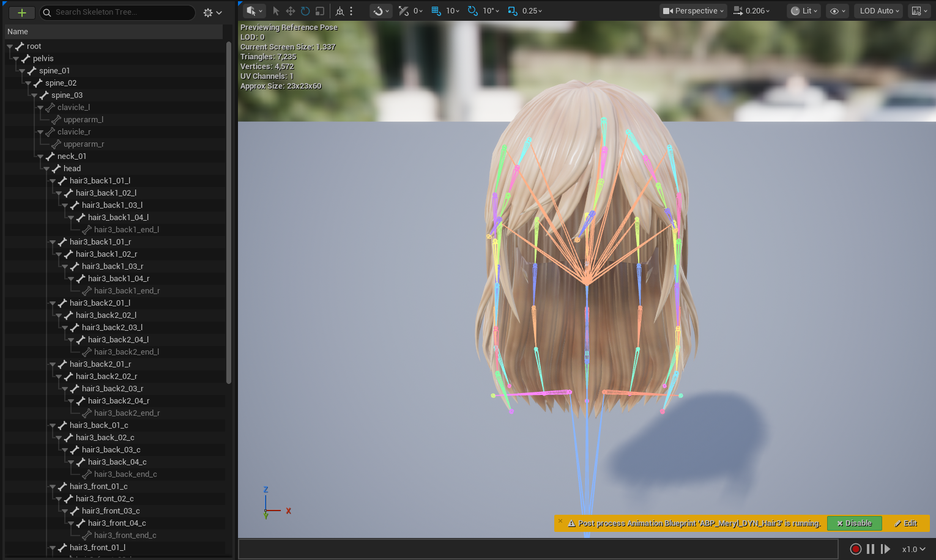The image size is (936, 560).
Task: Collapse the head bone in the tree
Action: point(46,169)
